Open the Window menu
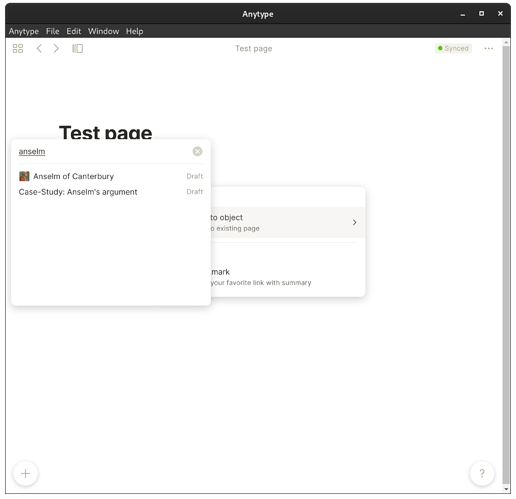 click(103, 31)
